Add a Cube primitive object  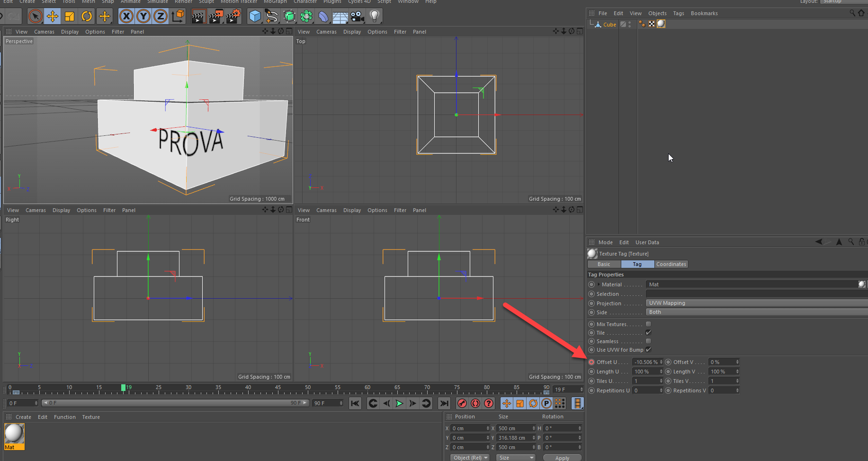255,17
